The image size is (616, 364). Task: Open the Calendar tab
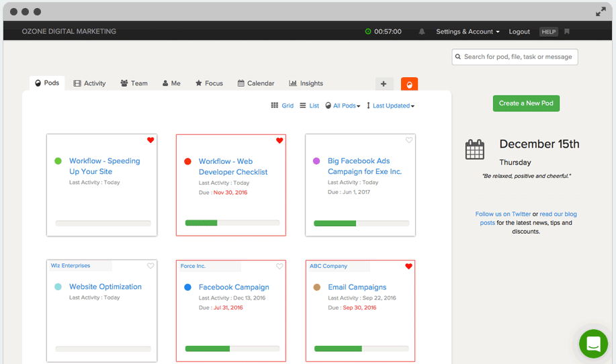pos(256,83)
